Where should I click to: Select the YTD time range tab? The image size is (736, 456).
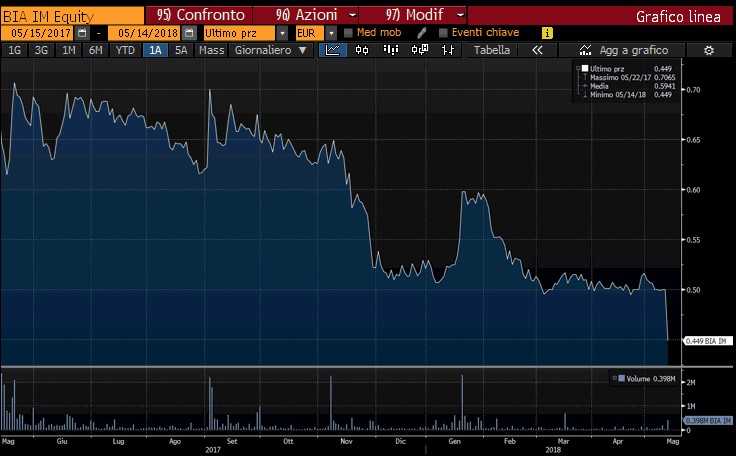click(x=125, y=50)
